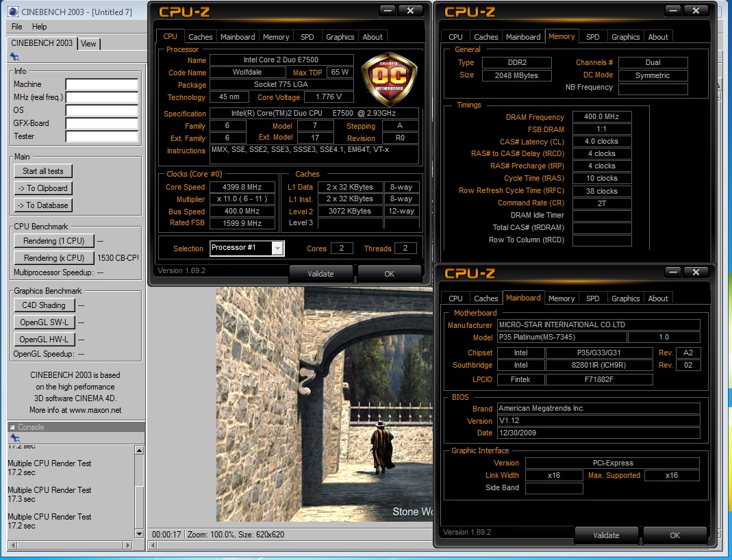Click the Machine input field
This screenshot has height=560, width=732.
click(102, 84)
